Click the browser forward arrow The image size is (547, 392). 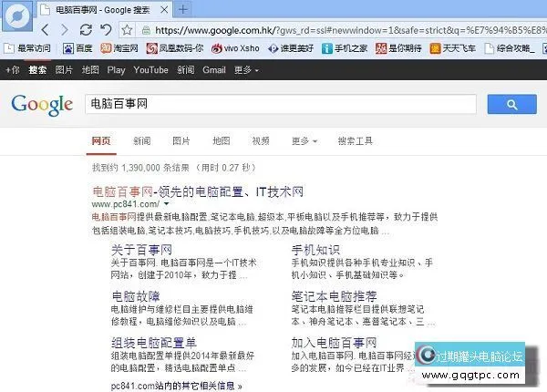click(65, 30)
